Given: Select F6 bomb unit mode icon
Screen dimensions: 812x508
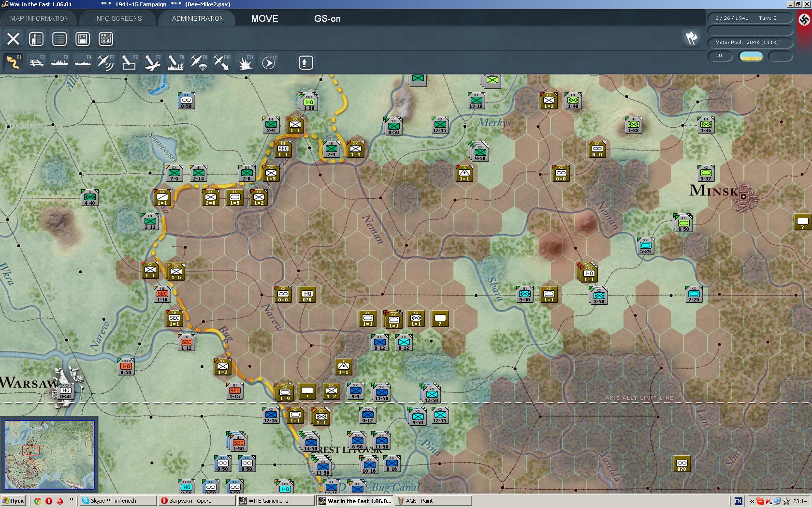Looking at the screenshot, I should [129, 62].
